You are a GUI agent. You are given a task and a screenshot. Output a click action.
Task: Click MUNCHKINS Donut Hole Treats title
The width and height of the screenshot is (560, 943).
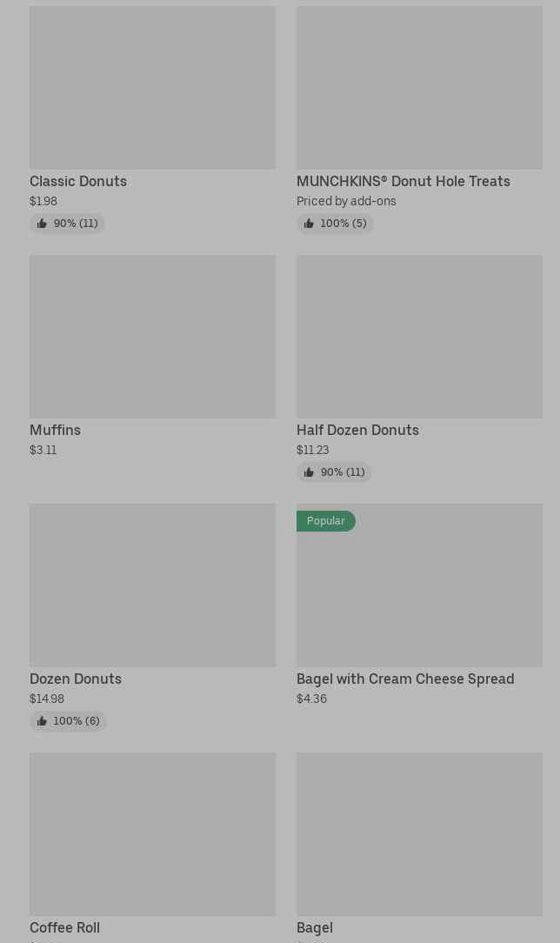[403, 181]
